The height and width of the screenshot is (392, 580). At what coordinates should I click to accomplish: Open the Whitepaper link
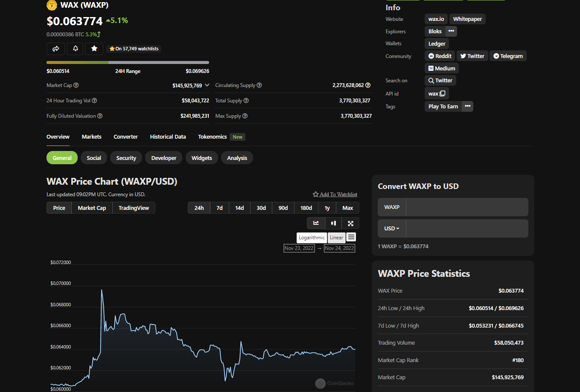coord(467,19)
